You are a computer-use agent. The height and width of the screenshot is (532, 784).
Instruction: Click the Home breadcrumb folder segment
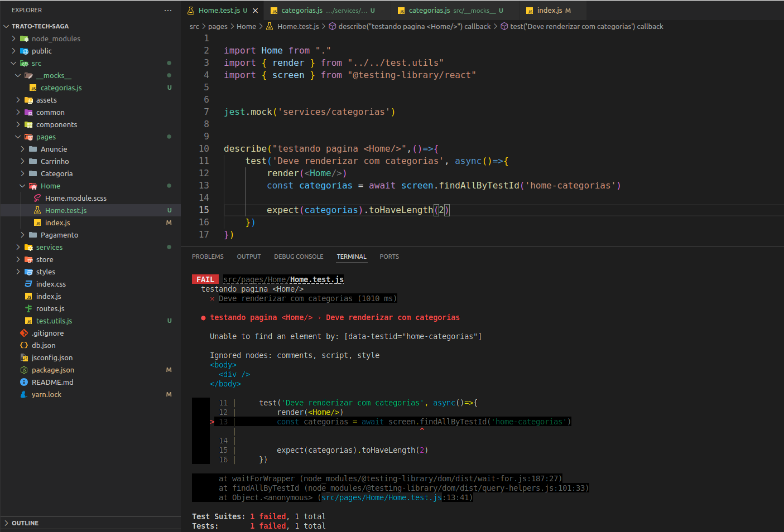point(246,26)
